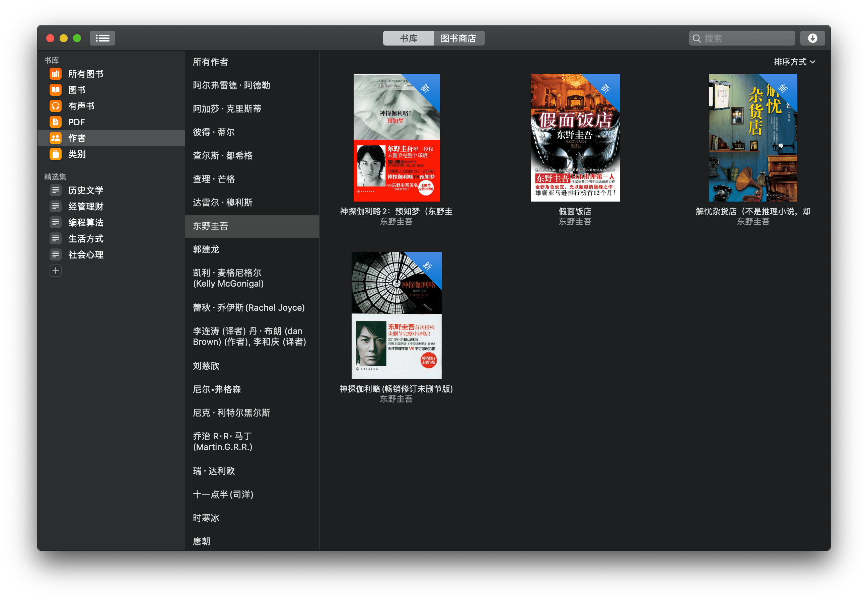This screenshot has height=600, width=868.
Task: Click the 所有图书 sidebar icon
Action: click(56, 74)
